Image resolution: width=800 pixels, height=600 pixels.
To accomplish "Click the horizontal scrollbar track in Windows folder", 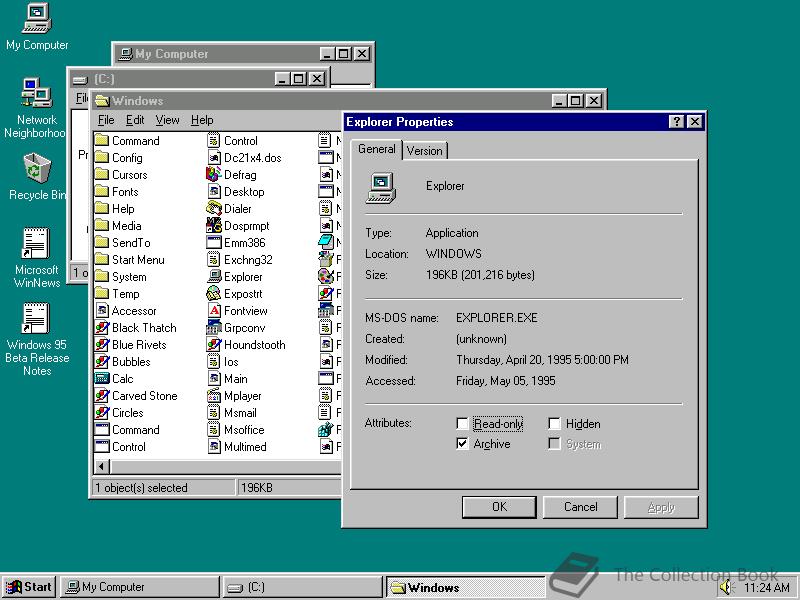I will tap(224, 466).
